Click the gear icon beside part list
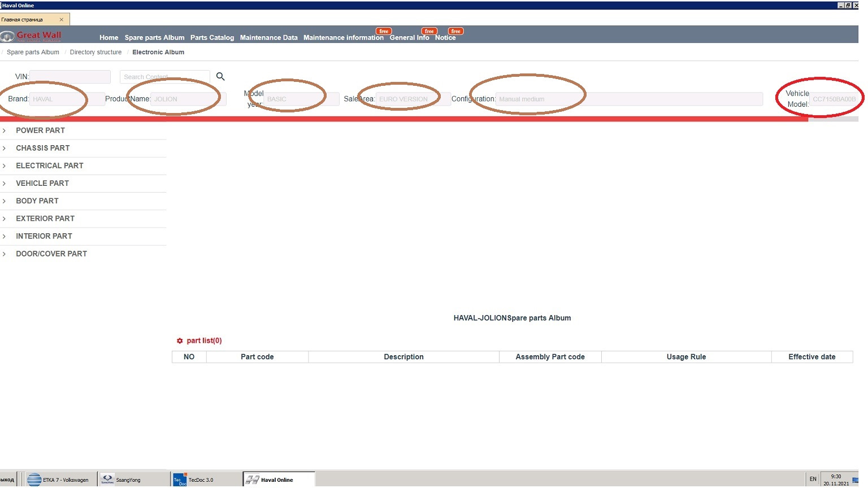This screenshot has width=868, height=488. 180,341
